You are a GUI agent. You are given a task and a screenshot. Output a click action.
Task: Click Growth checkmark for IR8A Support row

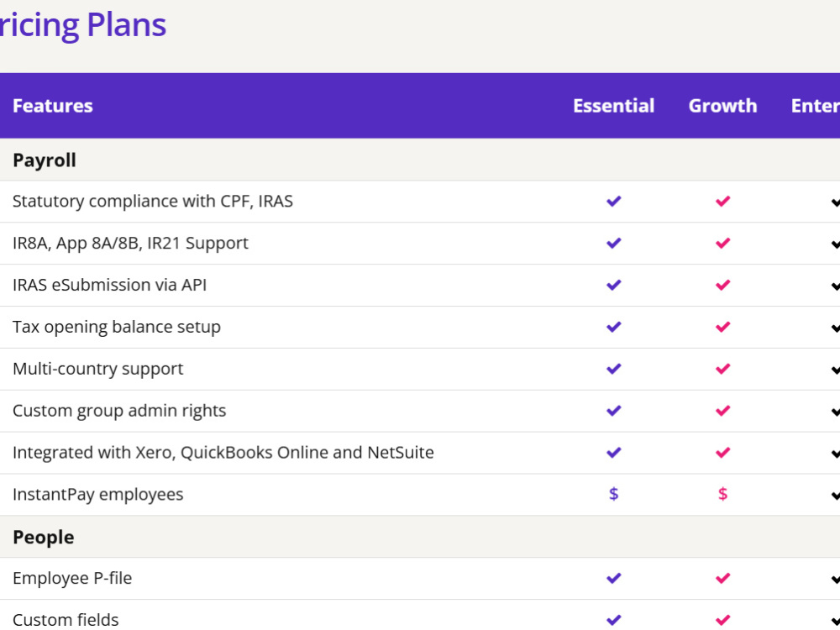coord(722,244)
